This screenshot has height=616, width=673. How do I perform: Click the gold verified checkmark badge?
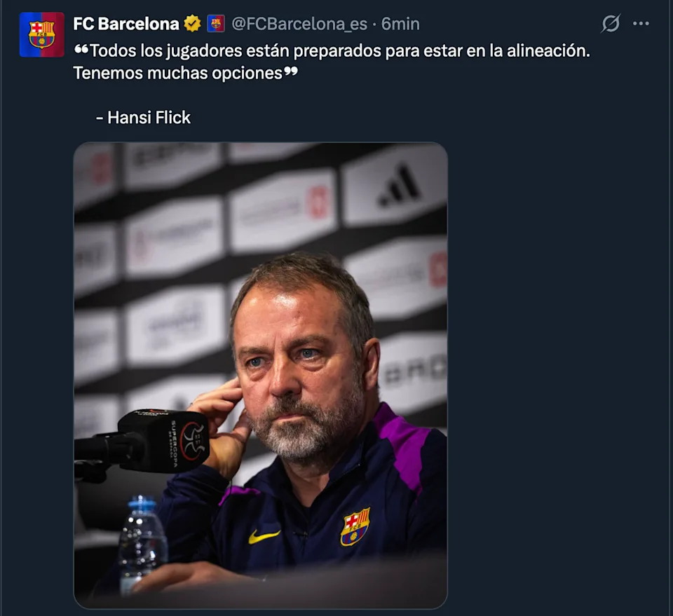(x=193, y=24)
